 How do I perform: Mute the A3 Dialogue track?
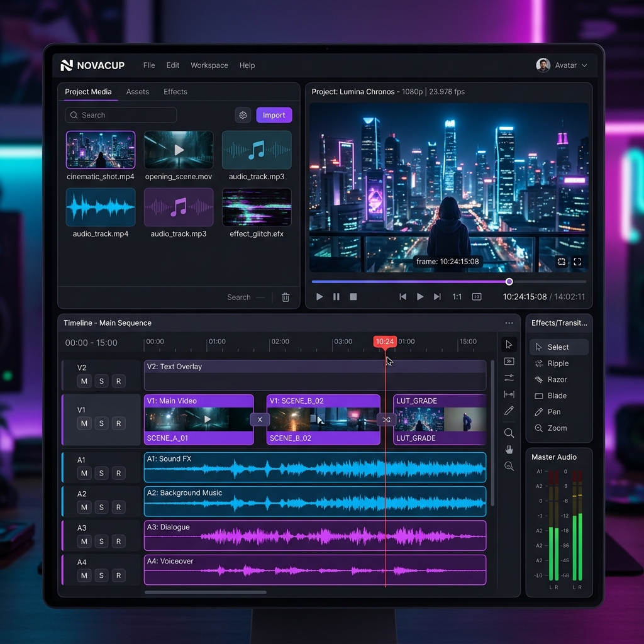[84, 541]
